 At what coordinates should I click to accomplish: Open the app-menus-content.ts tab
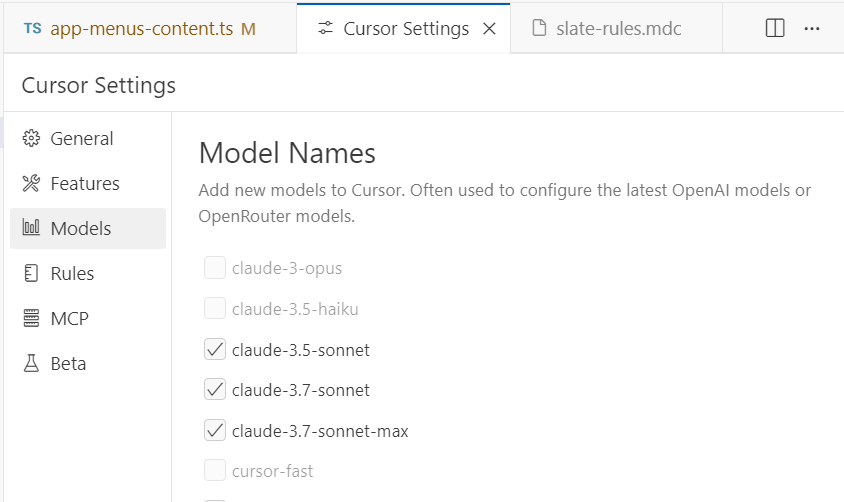point(150,29)
